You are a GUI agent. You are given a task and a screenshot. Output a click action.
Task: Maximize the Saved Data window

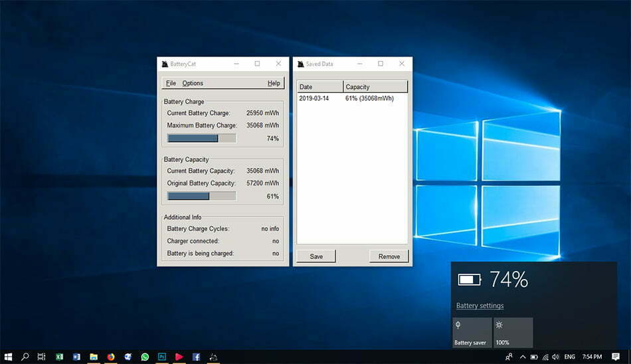[x=381, y=64]
